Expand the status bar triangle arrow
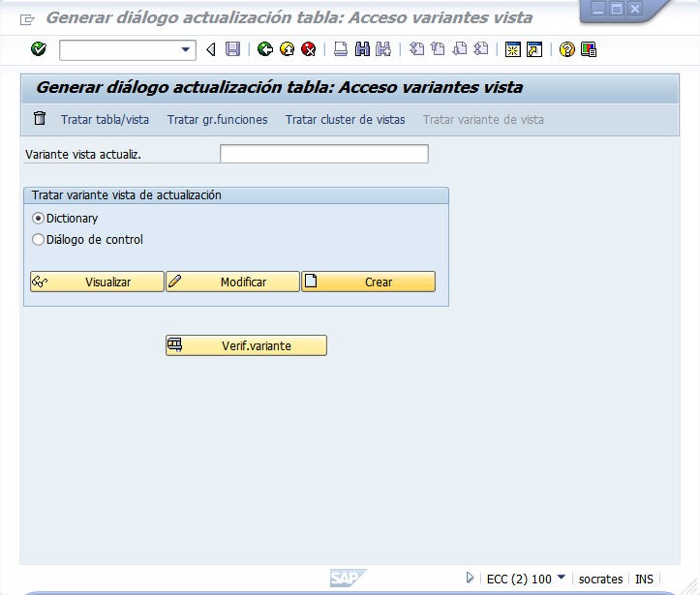The width and height of the screenshot is (700, 595). click(x=471, y=578)
